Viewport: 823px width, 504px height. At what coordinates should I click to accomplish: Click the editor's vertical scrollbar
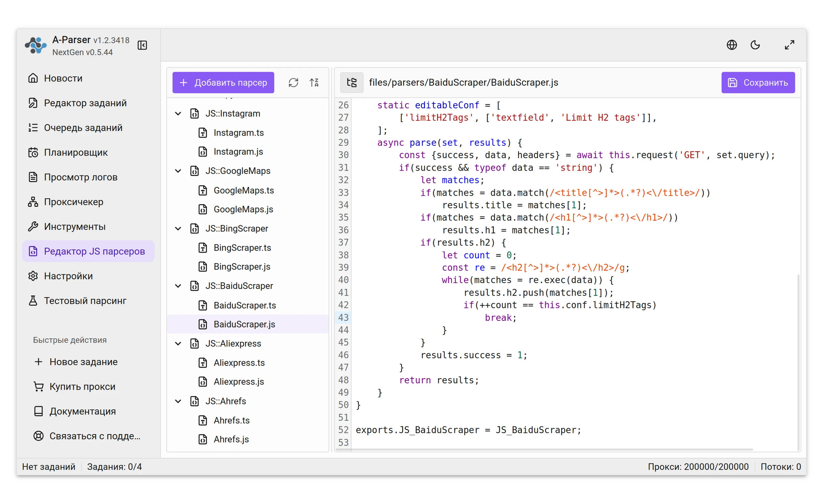tap(798, 362)
